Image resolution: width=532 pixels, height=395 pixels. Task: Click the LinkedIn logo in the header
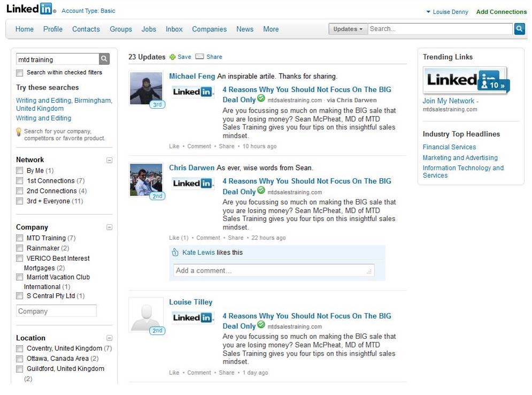31,9
